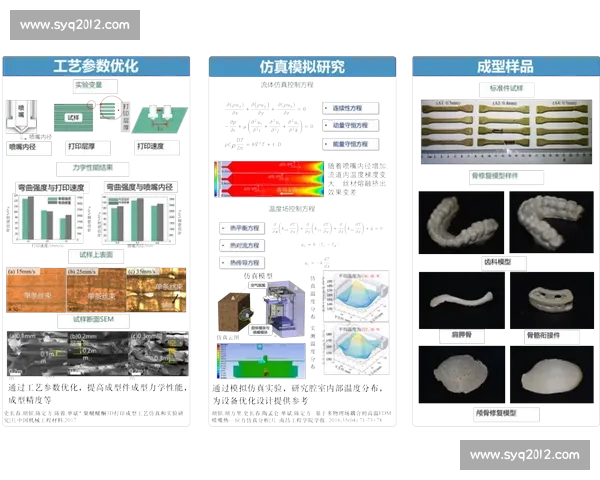Click the top www.syq2012.com watermark link

75,24
